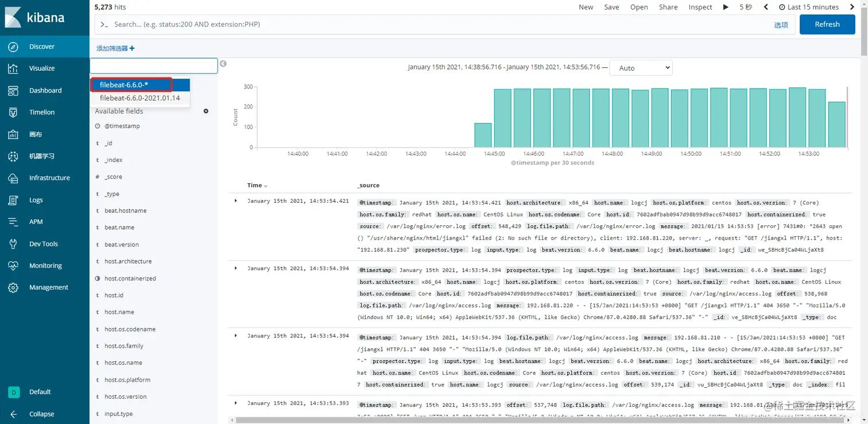868x424 pixels.
Task: Click the index pattern search box
Action: coord(154,65)
